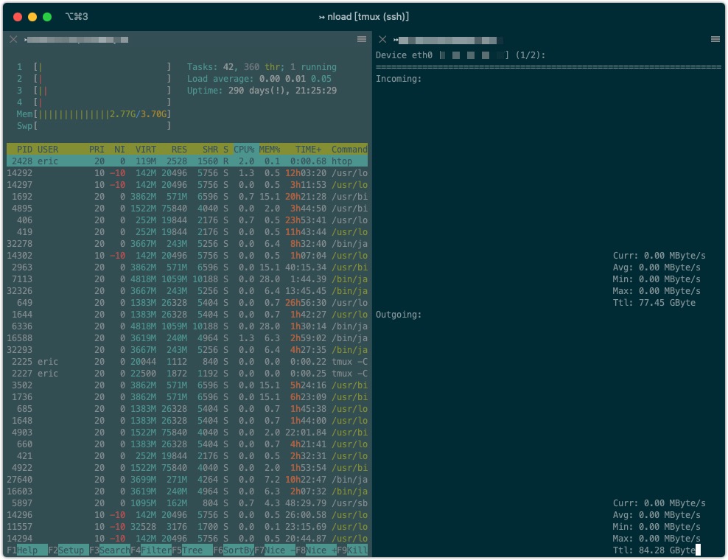Click the Outgoing: label in nload
The width and height of the screenshot is (728, 560).
pos(399,315)
